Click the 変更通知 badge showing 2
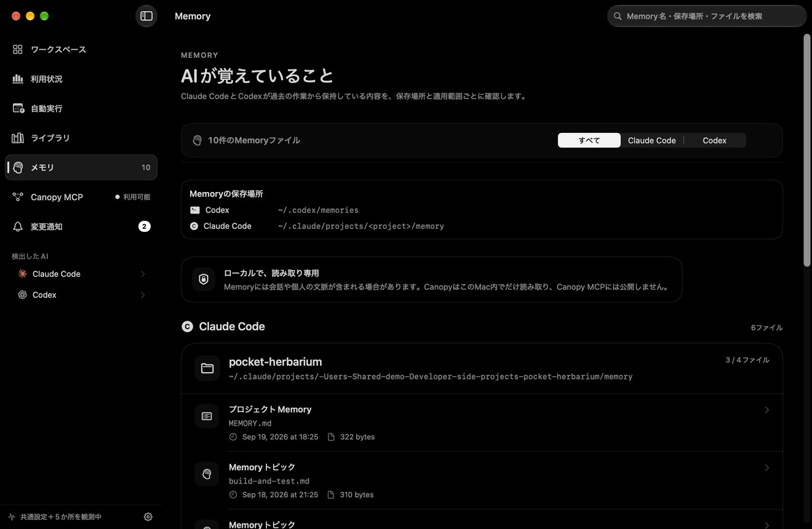This screenshot has width=812, height=529. tap(144, 226)
